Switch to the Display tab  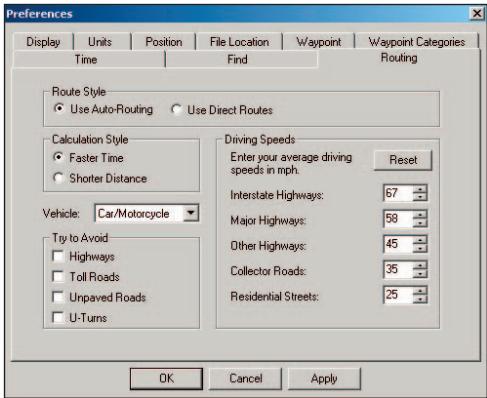pos(43,42)
